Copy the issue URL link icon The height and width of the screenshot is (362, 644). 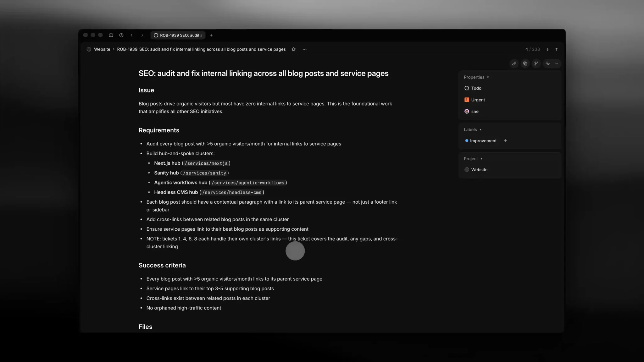click(514, 63)
